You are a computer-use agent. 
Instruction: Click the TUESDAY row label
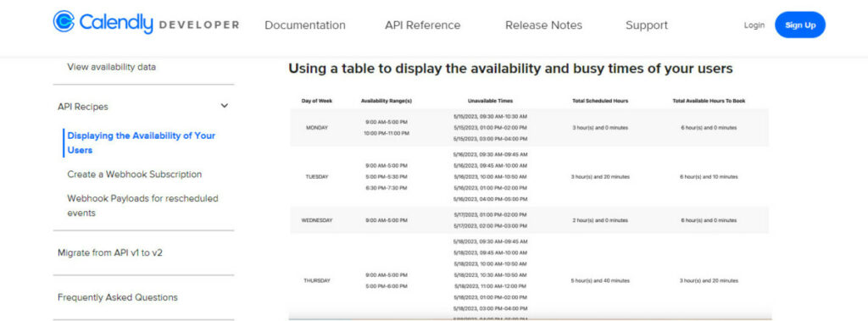pos(317,177)
